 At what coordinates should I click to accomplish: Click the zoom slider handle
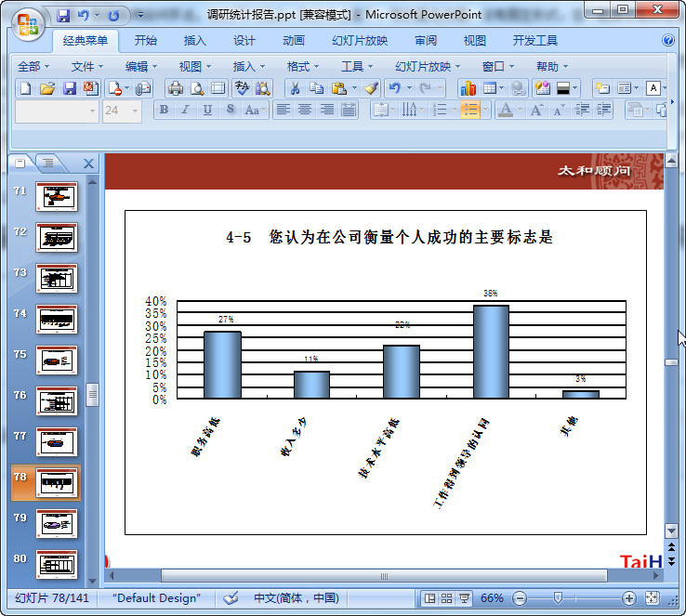point(558,597)
